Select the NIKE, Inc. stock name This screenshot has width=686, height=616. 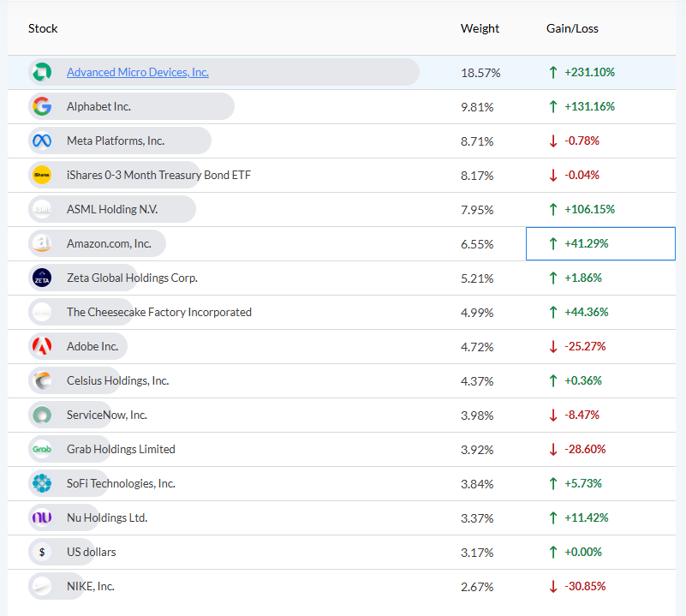coord(90,586)
